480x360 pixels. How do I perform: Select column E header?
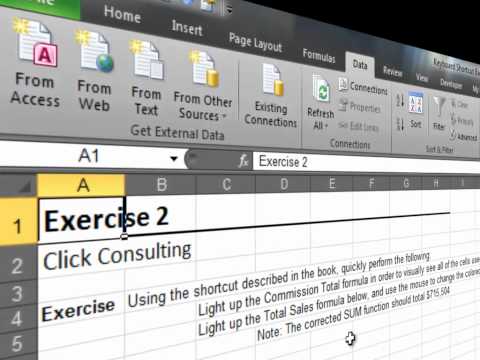tap(332, 183)
